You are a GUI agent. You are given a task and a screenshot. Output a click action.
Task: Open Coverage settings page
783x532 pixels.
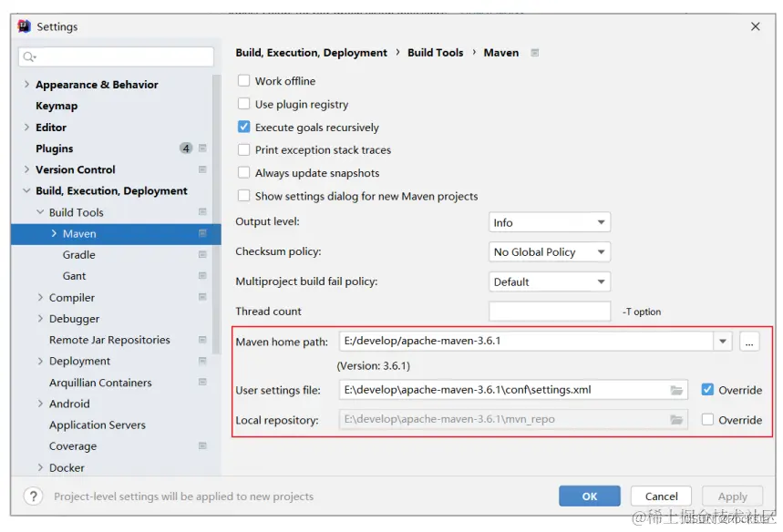[x=73, y=445]
